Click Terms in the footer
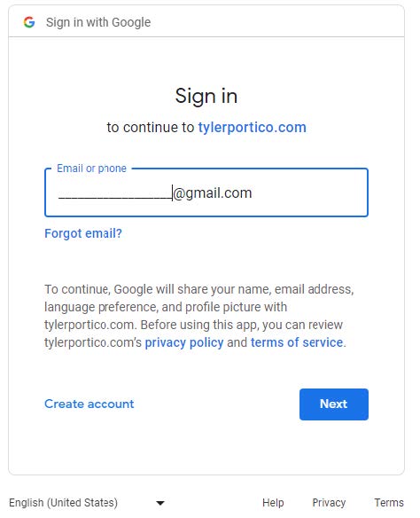 tap(389, 502)
